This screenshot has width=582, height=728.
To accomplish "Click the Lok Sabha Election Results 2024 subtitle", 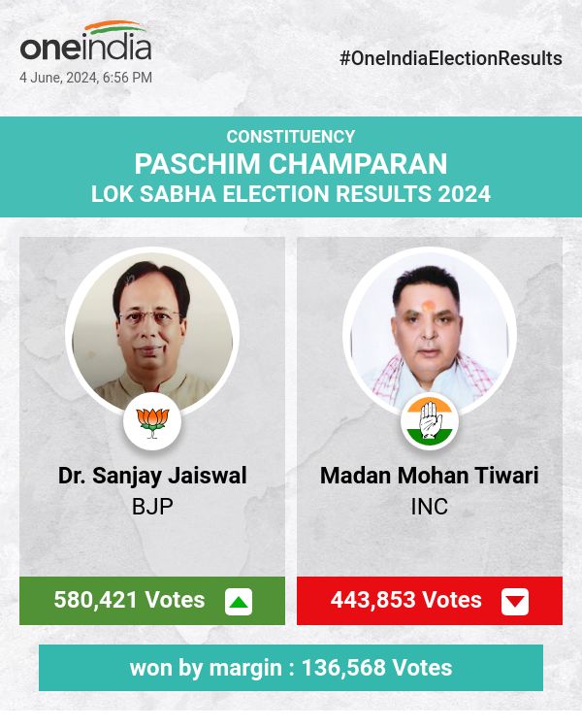I will (x=291, y=193).
